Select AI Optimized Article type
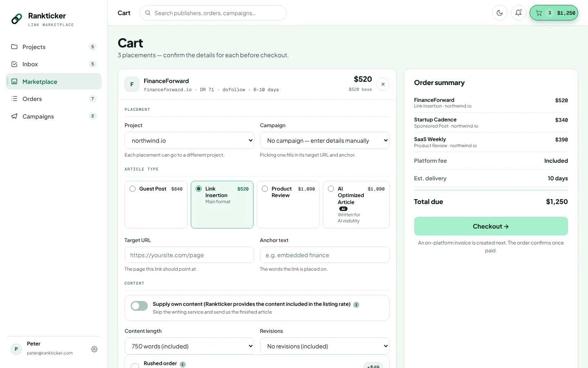Viewport: 588px width, 368px height. click(x=356, y=204)
